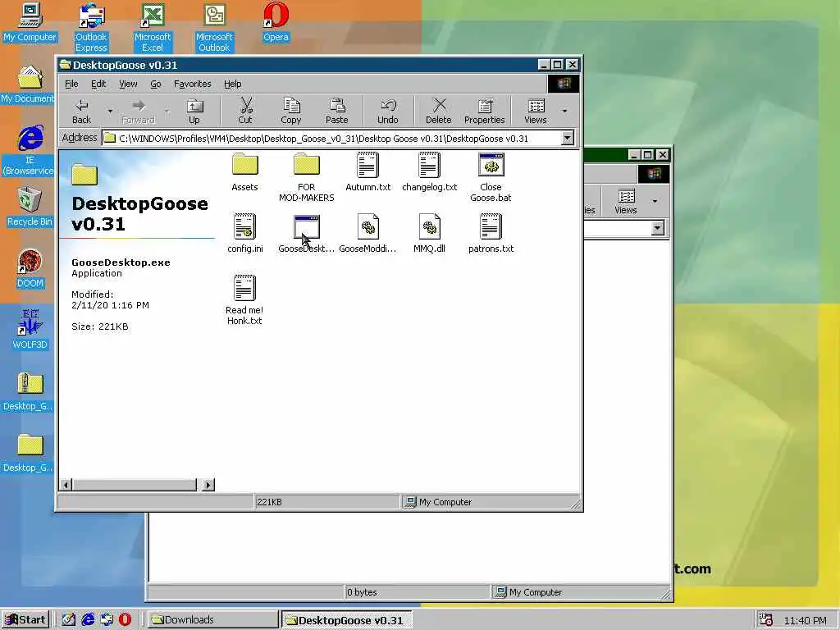This screenshot has width=840, height=630.
Task: Open the Go menu
Action: click(x=156, y=84)
